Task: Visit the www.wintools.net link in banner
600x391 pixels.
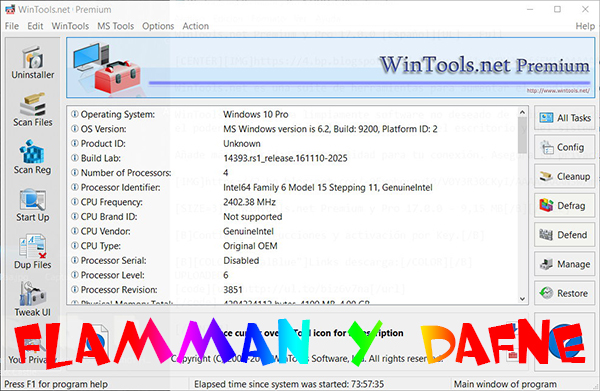Action: [558, 91]
